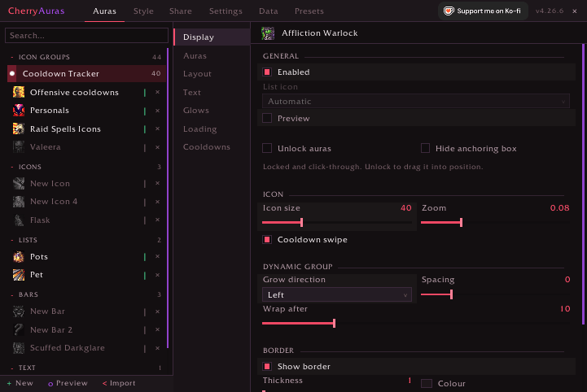Click the border Colour swatch
587x392 pixels.
point(427,383)
